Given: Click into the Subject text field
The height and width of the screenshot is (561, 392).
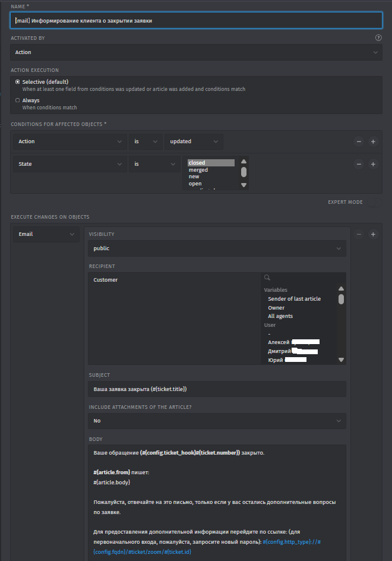Looking at the screenshot, I should [217, 389].
